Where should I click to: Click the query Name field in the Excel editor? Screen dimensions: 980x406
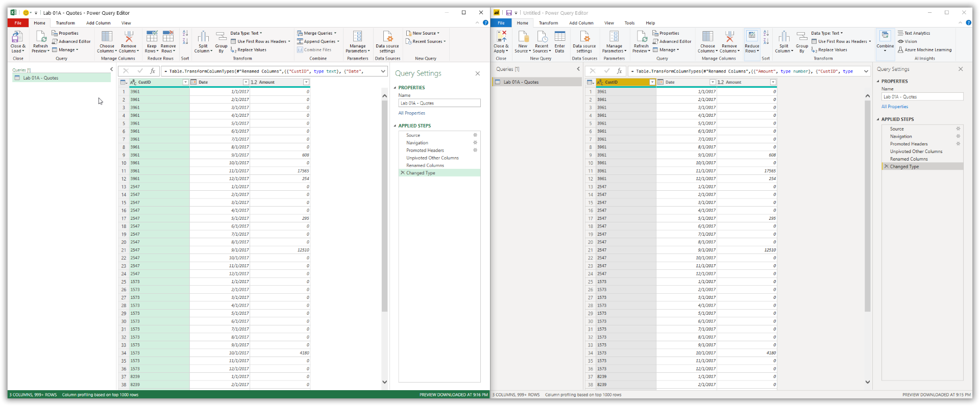point(439,103)
